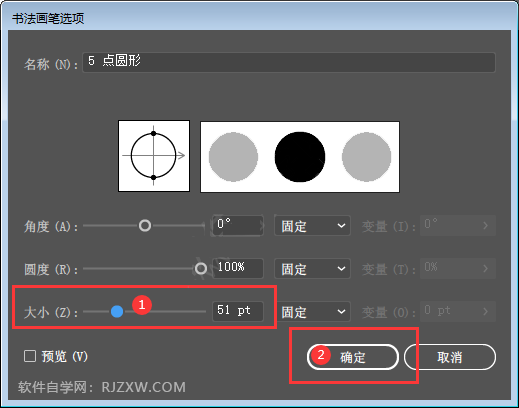This screenshot has height=408, width=519.
Task: Click the brush name input field
Action: click(289, 62)
